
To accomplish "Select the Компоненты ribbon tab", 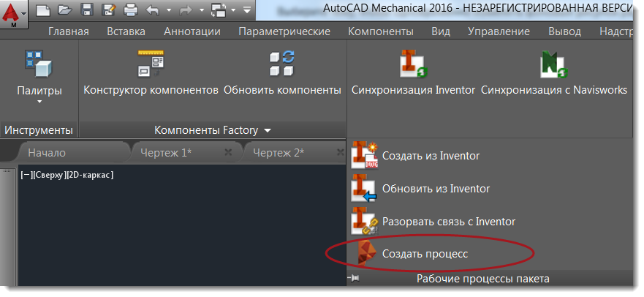I will [x=381, y=31].
